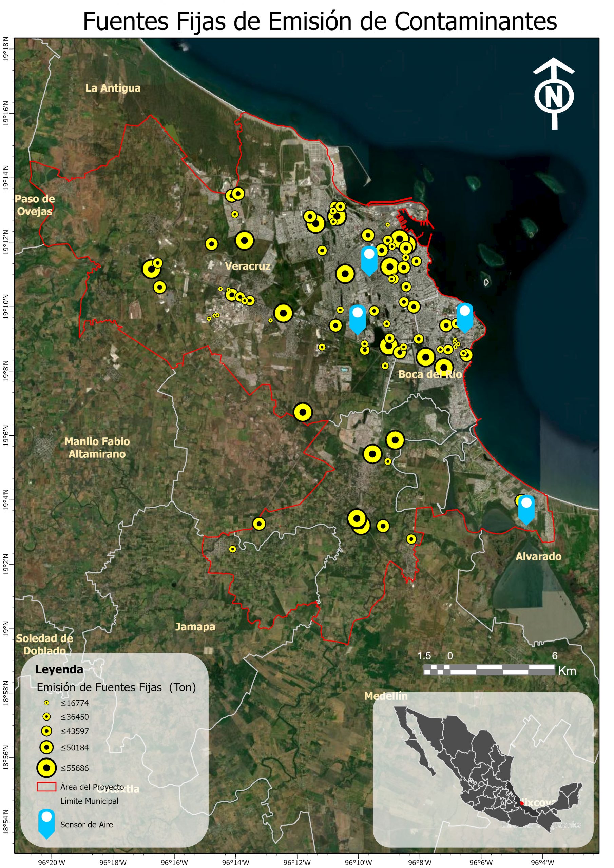Click the 19°18'N latitude label
Screen dimensions: 614x868
coord(6,49)
